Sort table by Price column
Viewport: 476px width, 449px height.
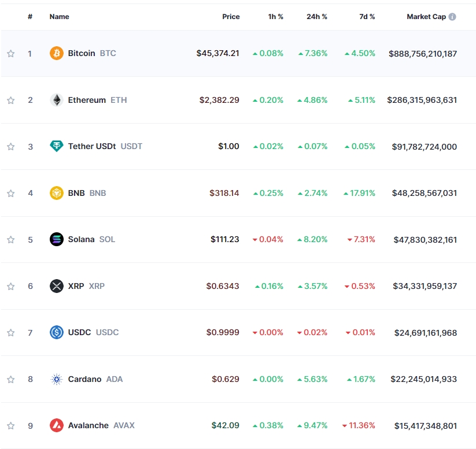[231, 17]
